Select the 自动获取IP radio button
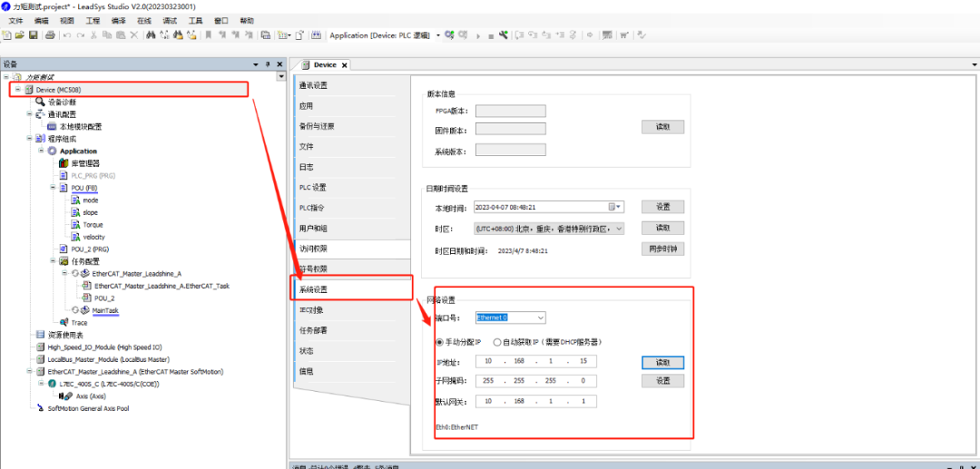Image resolution: width=980 pixels, height=469 pixels. click(497, 342)
